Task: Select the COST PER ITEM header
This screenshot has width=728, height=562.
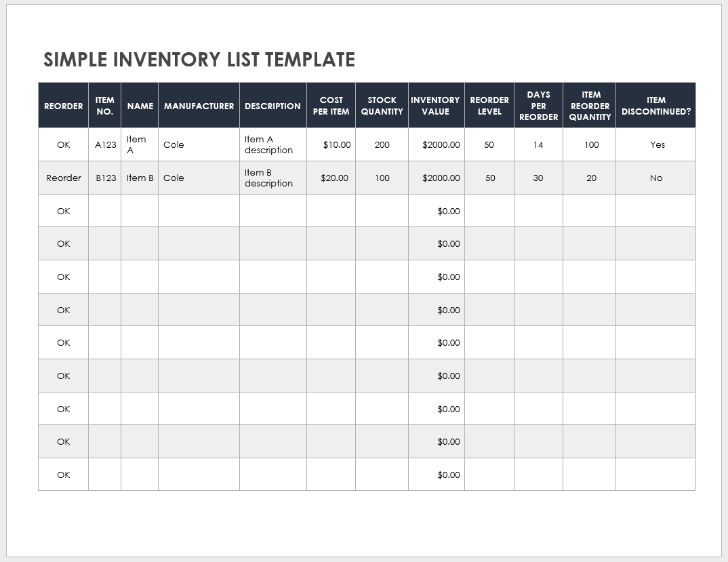Action: click(331, 105)
